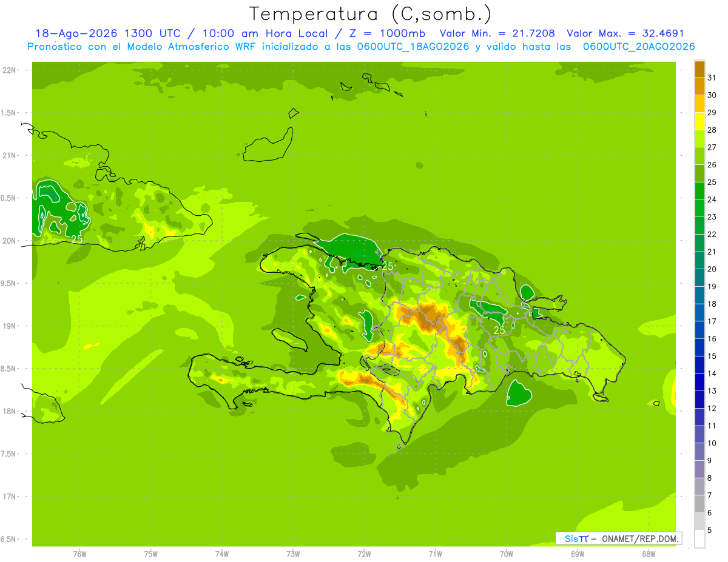Screen dimensions: 728x562
Task: Select the legend number '10'
Action: click(x=712, y=443)
